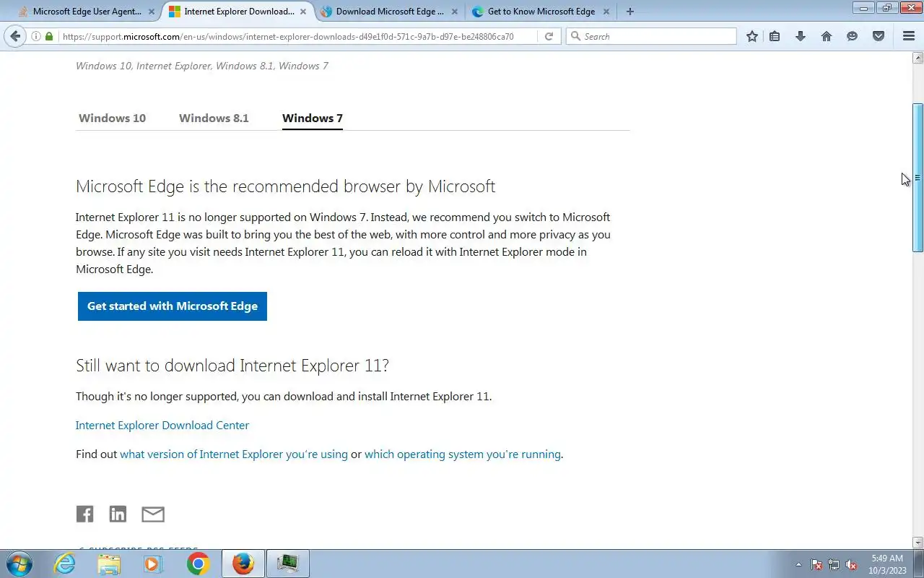Click the vertical scrollbar thumb
Image resolution: width=924 pixels, height=578 pixels.
(x=918, y=178)
